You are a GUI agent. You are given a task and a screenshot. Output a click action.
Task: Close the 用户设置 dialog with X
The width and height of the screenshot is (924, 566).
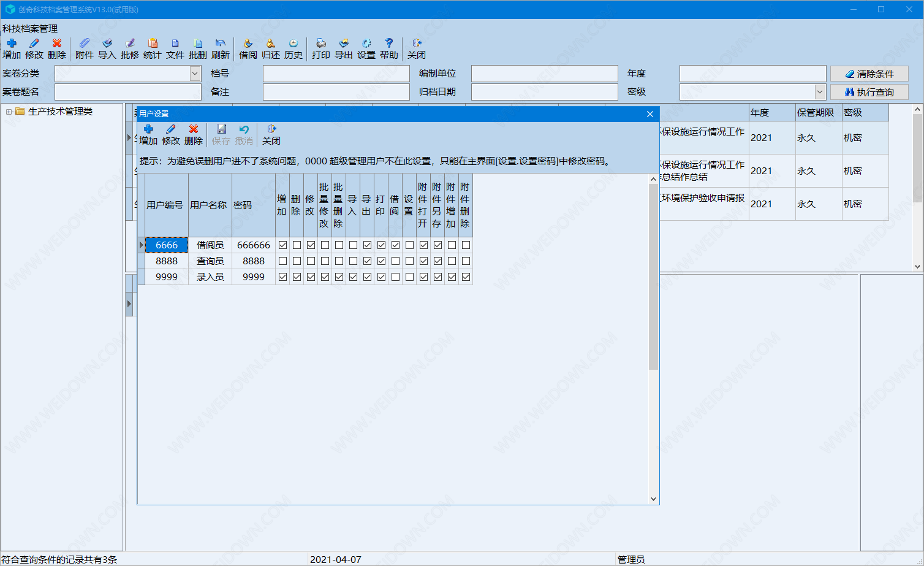650,114
